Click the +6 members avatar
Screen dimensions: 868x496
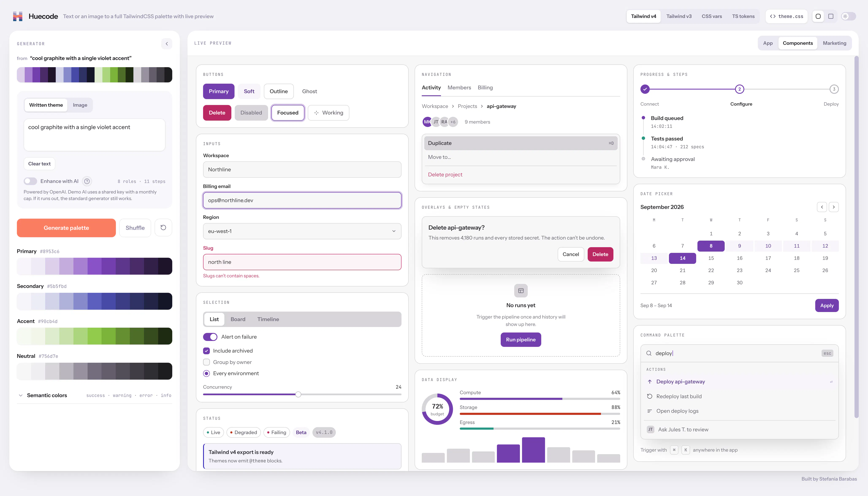pyautogui.click(x=453, y=122)
